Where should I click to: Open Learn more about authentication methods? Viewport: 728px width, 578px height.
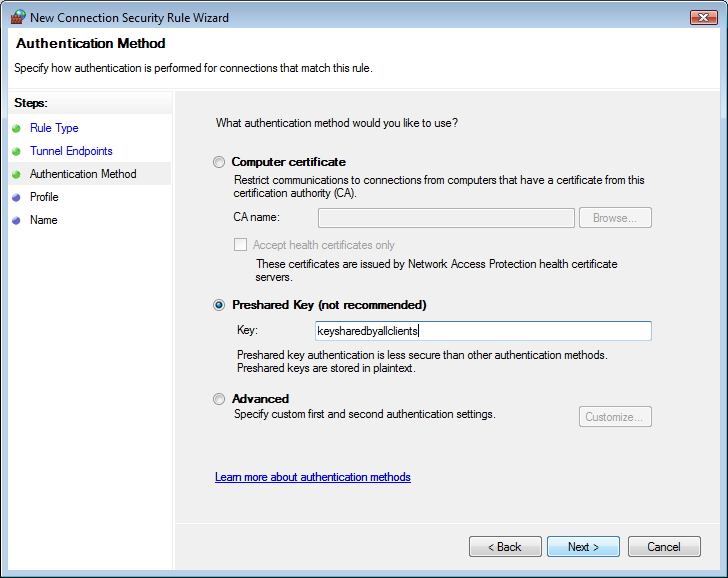[312, 477]
